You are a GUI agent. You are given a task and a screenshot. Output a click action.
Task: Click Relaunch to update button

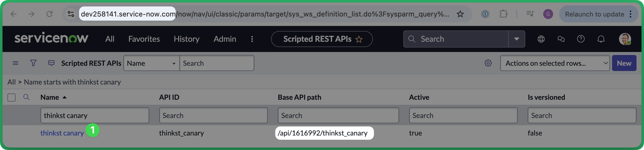click(x=595, y=14)
